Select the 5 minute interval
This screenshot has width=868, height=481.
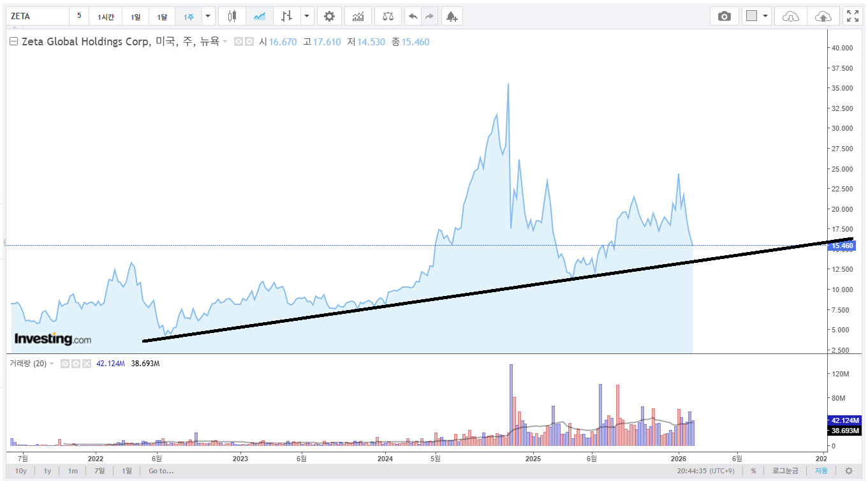[x=79, y=17]
